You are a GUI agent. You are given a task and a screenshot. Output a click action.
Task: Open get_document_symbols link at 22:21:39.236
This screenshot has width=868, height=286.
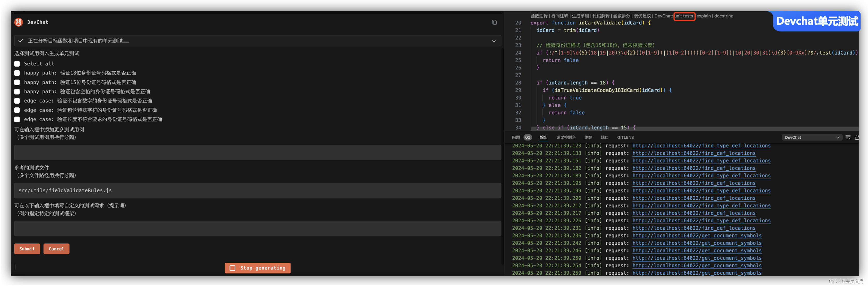(697, 236)
